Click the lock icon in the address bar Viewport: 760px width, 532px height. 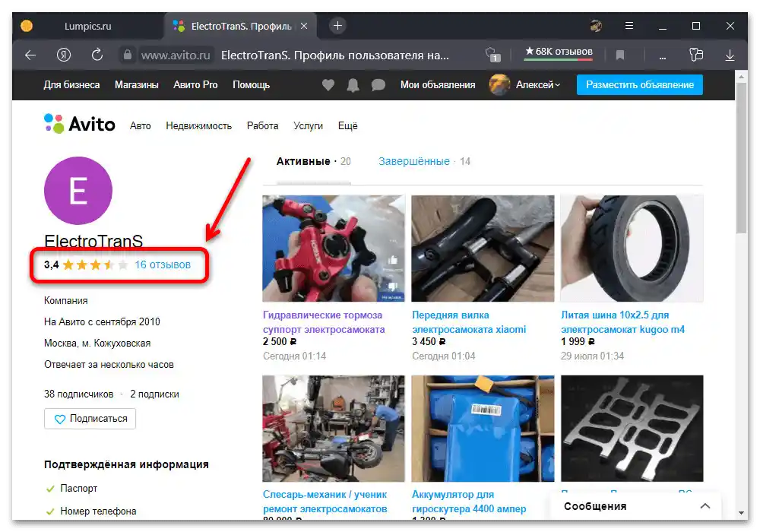click(x=128, y=55)
